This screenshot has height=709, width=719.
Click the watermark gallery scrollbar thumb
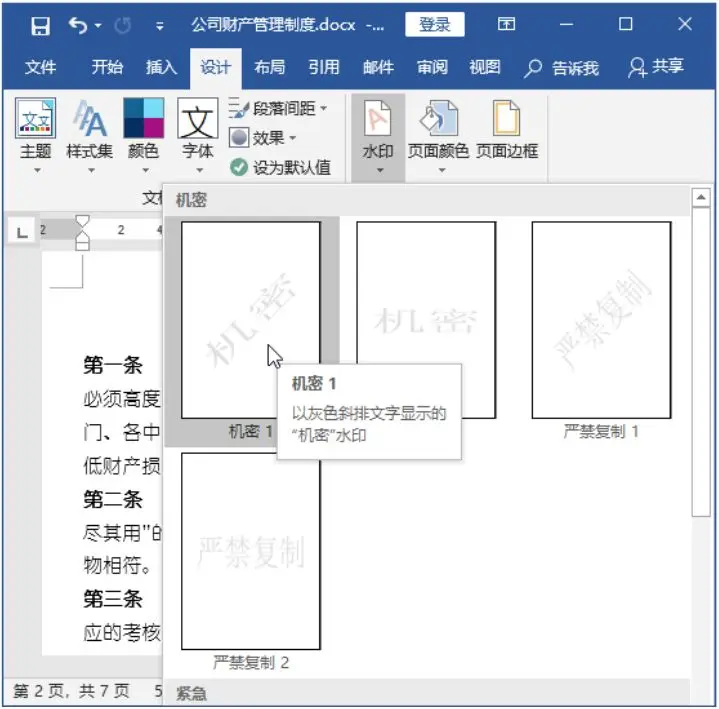[x=701, y=362]
